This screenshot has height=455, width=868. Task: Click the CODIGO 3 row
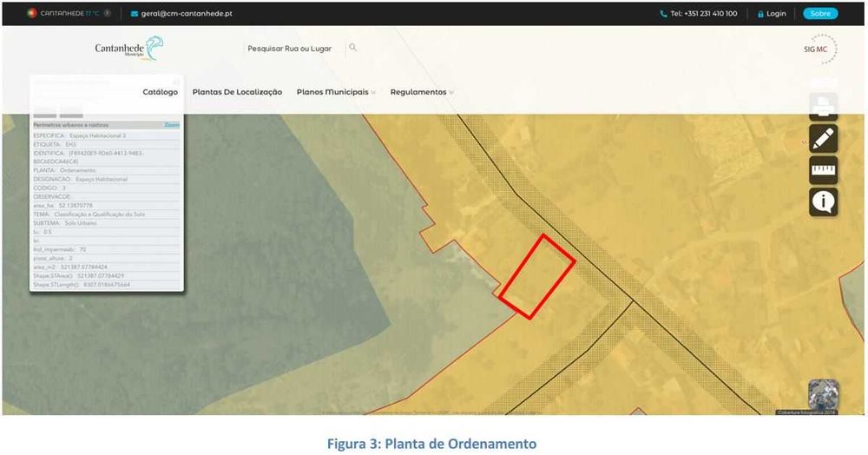click(106, 188)
